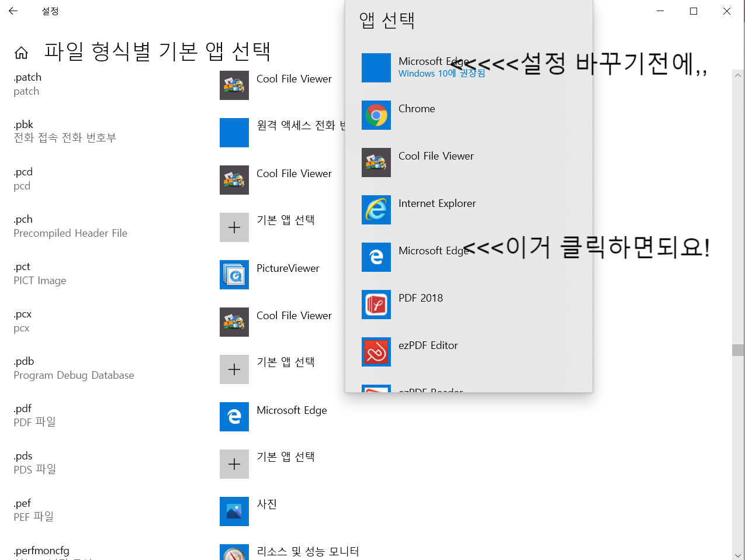Click PictureViewer label for .pct
Image resolution: width=745 pixels, height=560 pixels.
(288, 268)
